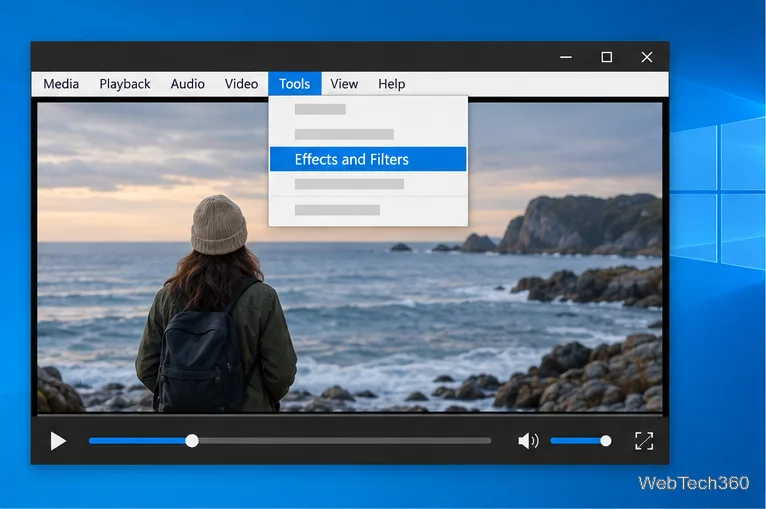Open the Audio menu
Screen dimensions: 766x509
(188, 84)
